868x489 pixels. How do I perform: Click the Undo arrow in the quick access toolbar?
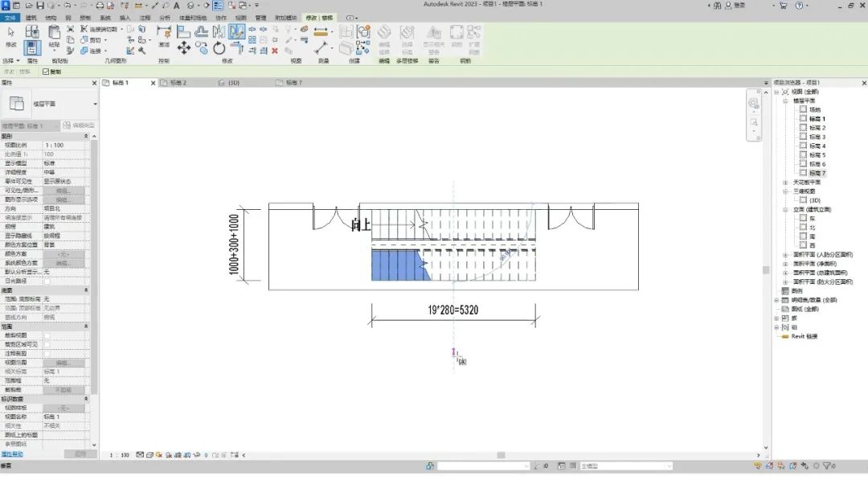click(x=67, y=5)
